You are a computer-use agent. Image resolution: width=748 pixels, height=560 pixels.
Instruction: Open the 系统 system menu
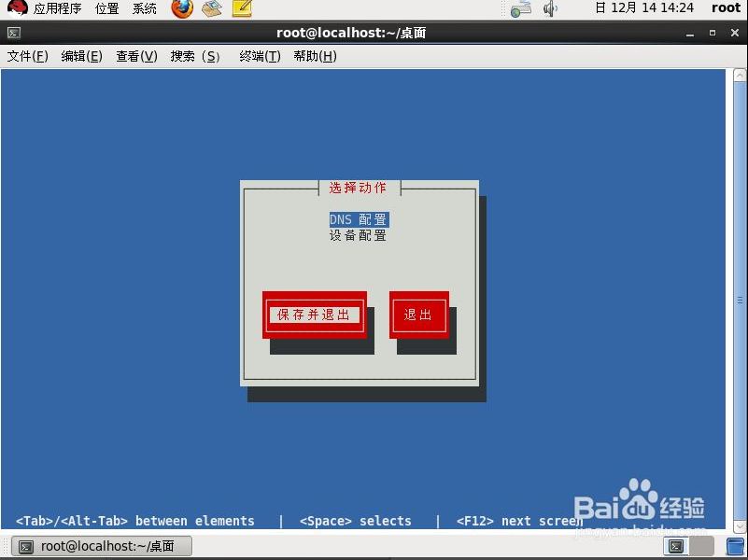click(145, 8)
